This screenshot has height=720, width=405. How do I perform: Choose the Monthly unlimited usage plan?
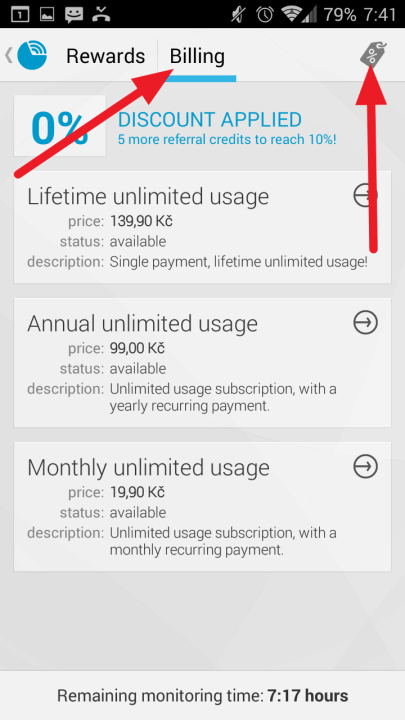(202, 507)
